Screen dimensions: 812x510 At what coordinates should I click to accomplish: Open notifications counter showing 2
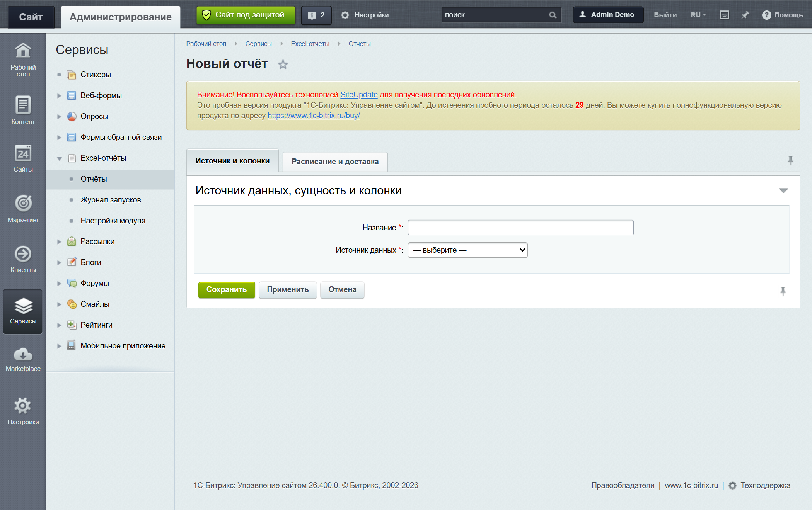coord(316,15)
